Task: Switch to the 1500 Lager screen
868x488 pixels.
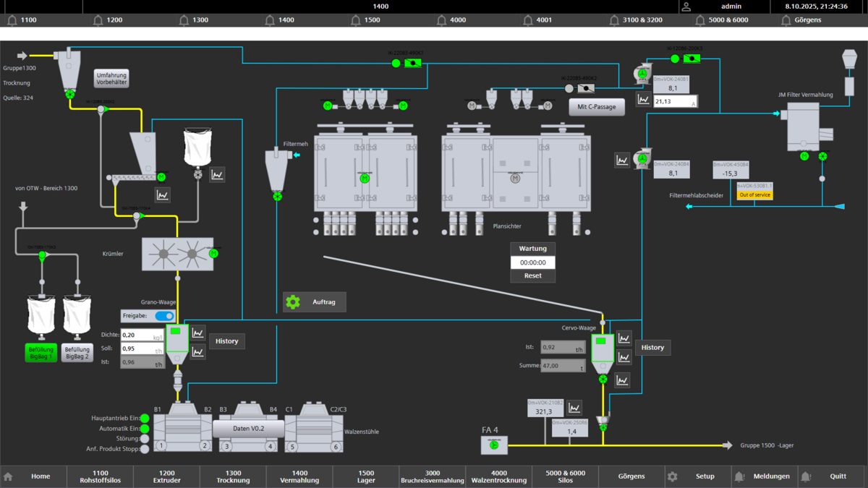Action: pyautogui.click(x=366, y=476)
